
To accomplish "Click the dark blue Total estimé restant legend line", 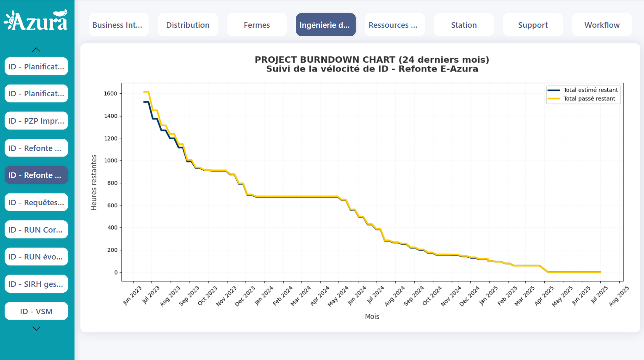I will [x=554, y=90].
